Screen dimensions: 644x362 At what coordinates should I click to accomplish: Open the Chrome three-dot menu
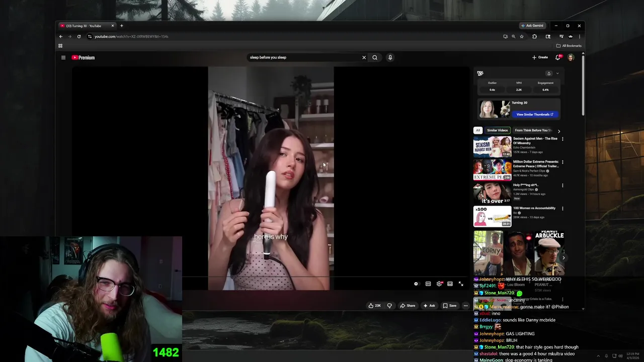579,36
